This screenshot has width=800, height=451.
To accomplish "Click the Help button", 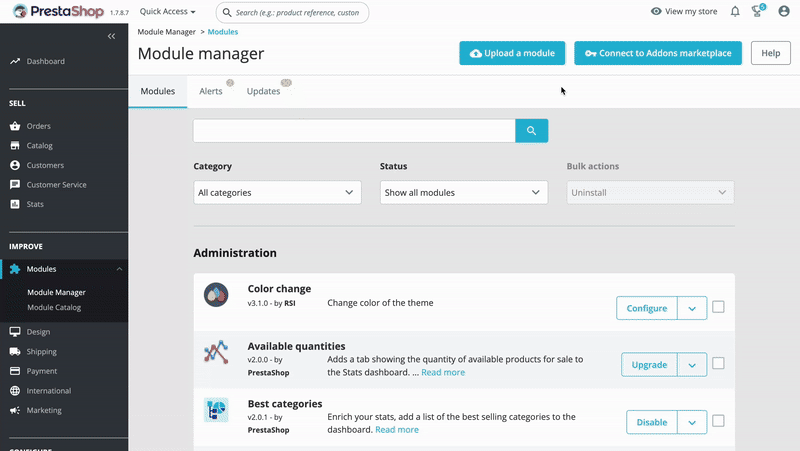I will (x=770, y=53).
